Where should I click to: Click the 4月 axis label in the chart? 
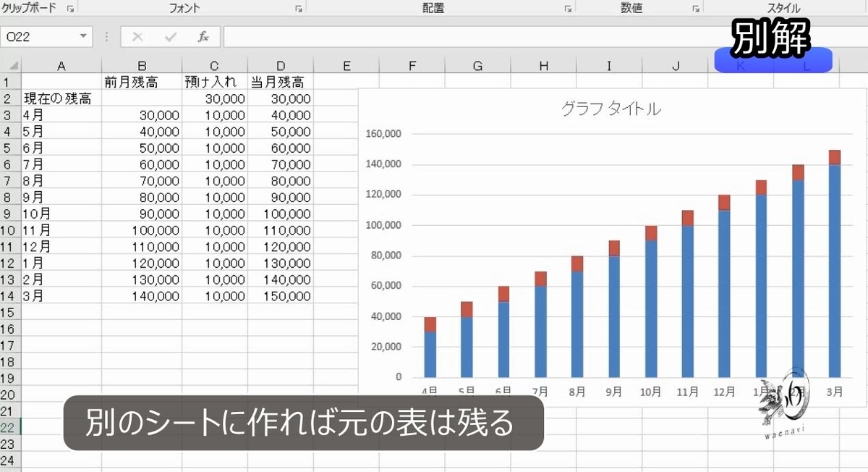coord(430,389)
